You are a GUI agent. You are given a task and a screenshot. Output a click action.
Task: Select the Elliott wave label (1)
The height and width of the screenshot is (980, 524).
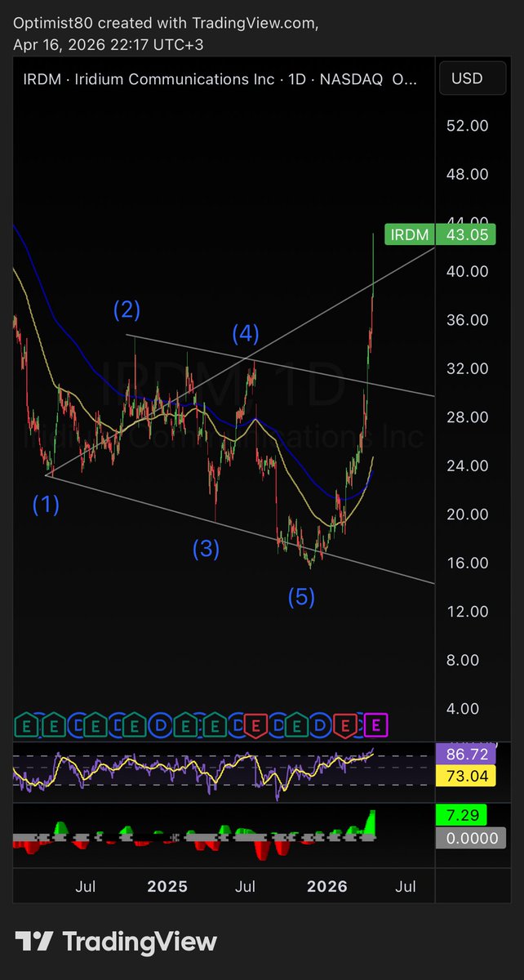click(46, 505)
